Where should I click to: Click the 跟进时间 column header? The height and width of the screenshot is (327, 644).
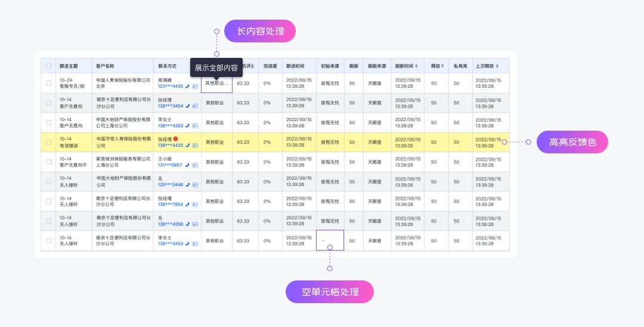tap(295, 66)
